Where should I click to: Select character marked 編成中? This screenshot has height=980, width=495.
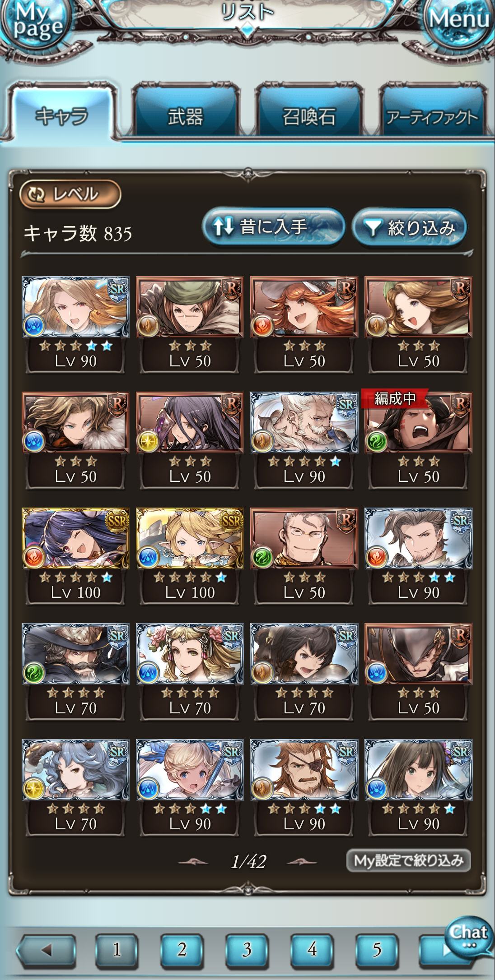pos(418,439)
